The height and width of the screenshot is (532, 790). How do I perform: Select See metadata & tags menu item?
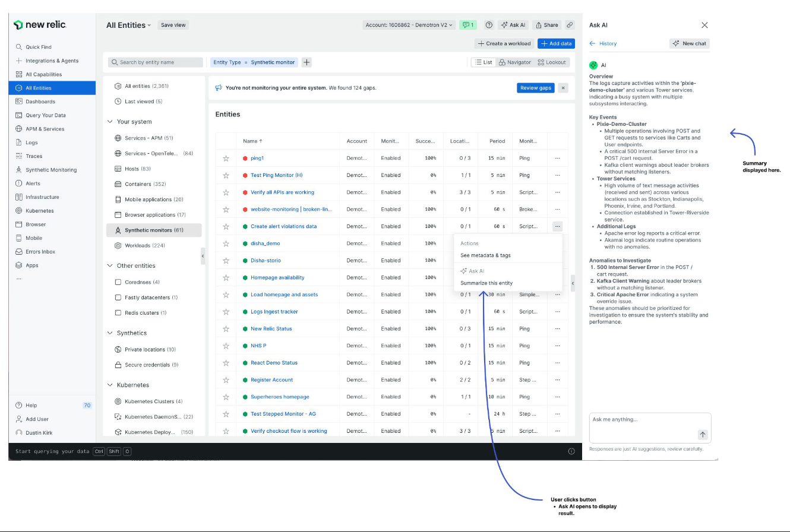pyautogui.click(x=485, y=255)
